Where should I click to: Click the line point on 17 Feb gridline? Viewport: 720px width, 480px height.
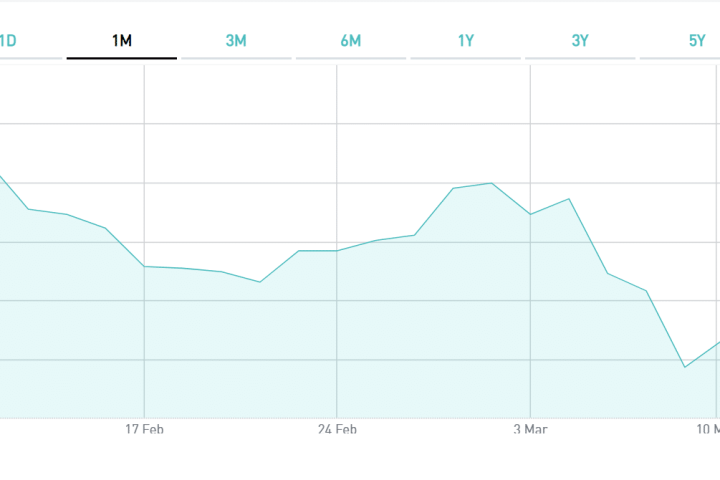click(145, 266)
